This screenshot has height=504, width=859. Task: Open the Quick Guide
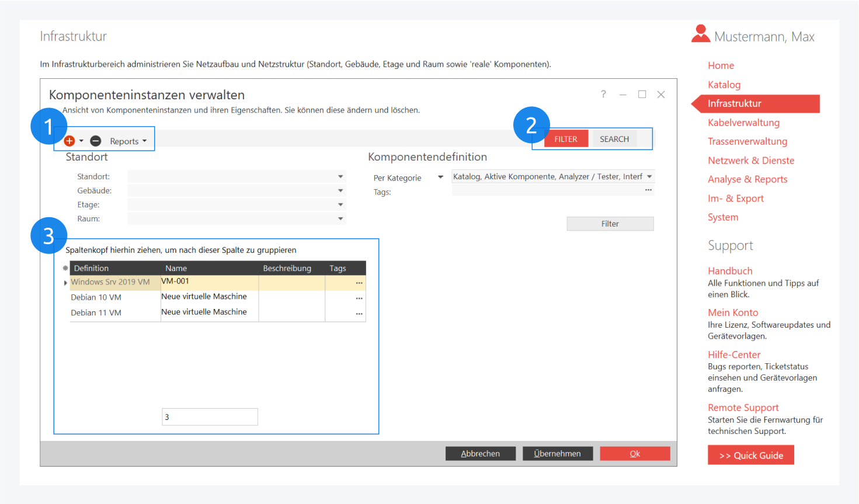[x=750, y=456]
